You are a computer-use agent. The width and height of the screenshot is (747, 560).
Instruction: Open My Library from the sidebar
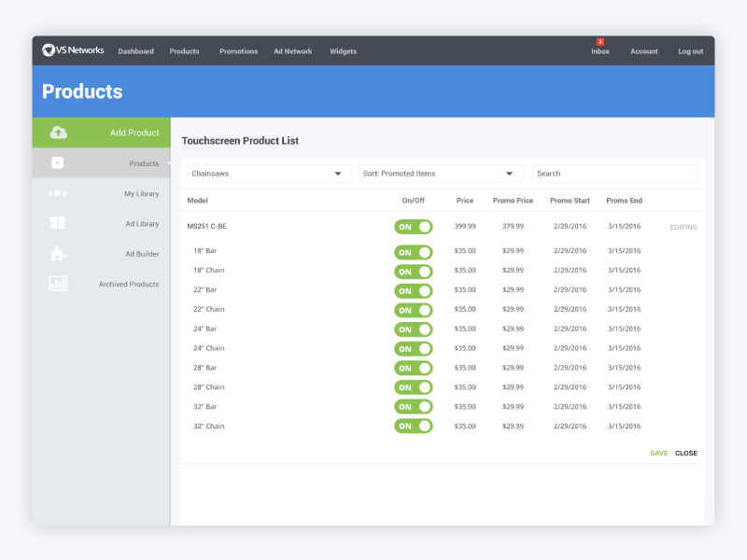58,193
